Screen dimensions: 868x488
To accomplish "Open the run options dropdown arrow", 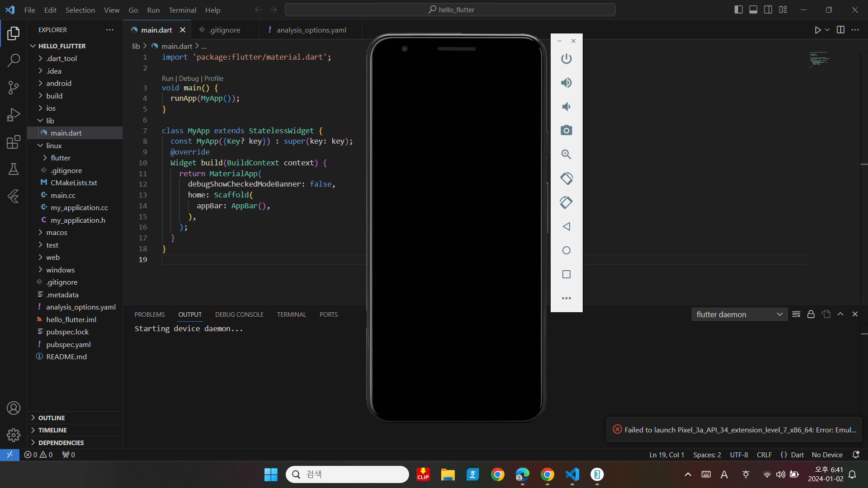I will (x=827, y=30).
